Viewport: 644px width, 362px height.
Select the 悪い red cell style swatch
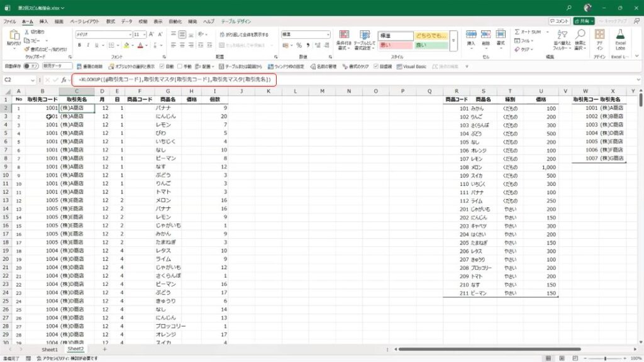[394, 45]
